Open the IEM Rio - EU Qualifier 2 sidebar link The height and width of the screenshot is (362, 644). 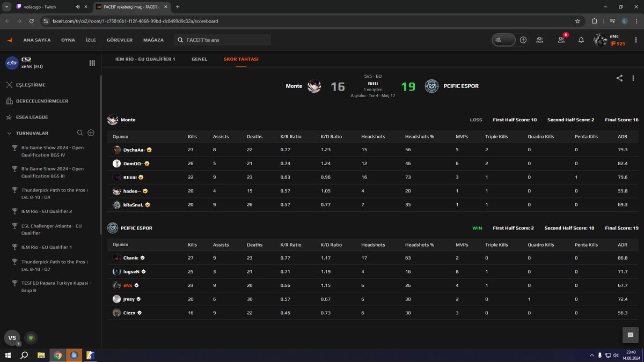pos(47,211)
